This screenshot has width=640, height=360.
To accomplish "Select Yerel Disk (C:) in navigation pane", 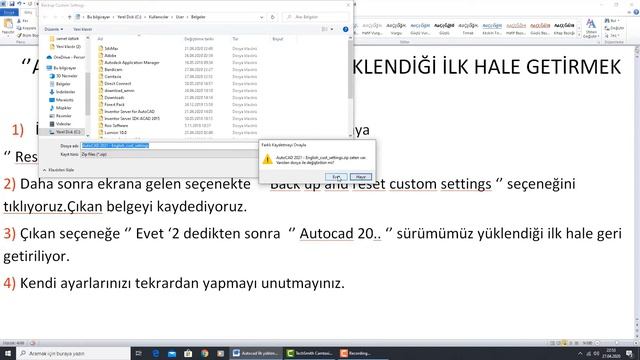I will click(64, 132).
